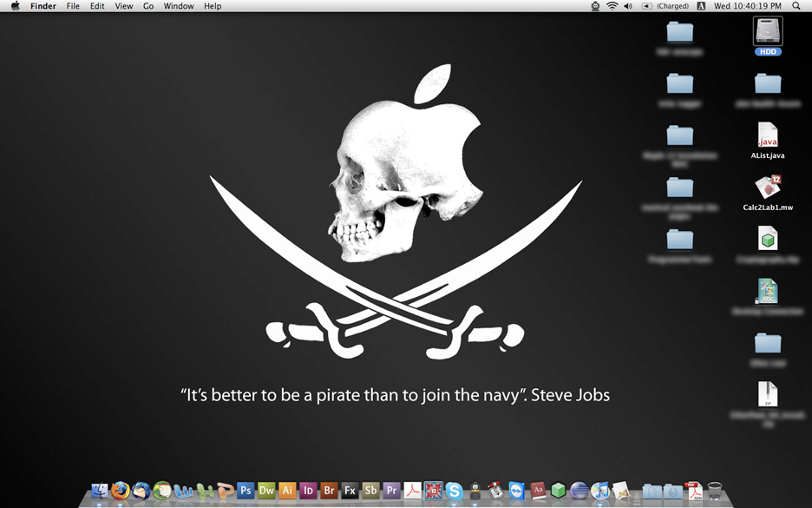
Task: Open the input source A icon menu
Action: tap(701, 6)
